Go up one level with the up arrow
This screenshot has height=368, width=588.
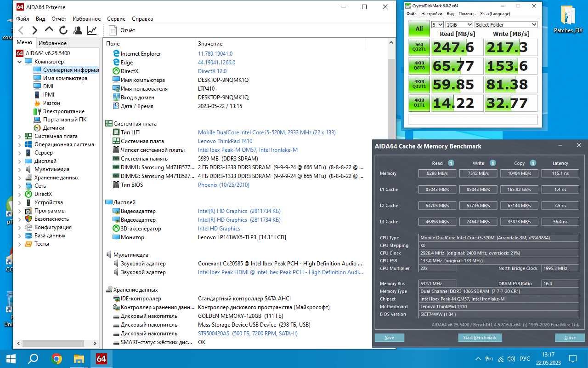(49, 30)
